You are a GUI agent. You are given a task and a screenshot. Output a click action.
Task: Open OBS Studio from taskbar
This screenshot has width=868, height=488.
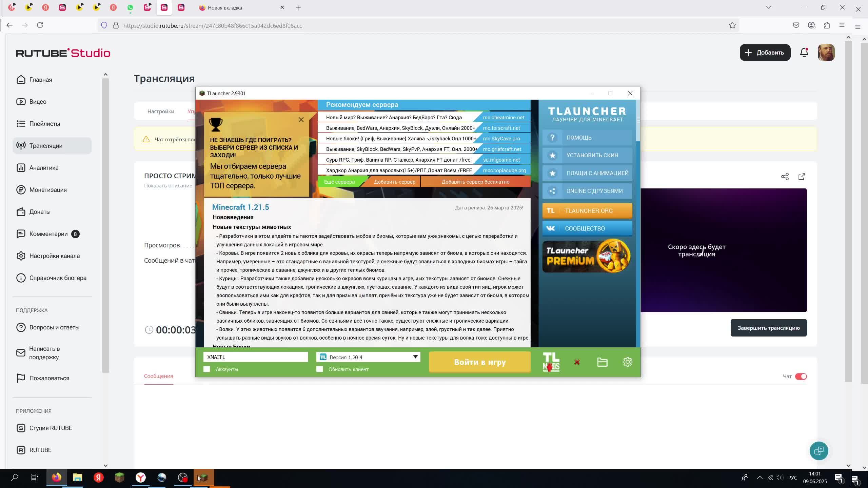pyautogui.click(x=183, y=478)
